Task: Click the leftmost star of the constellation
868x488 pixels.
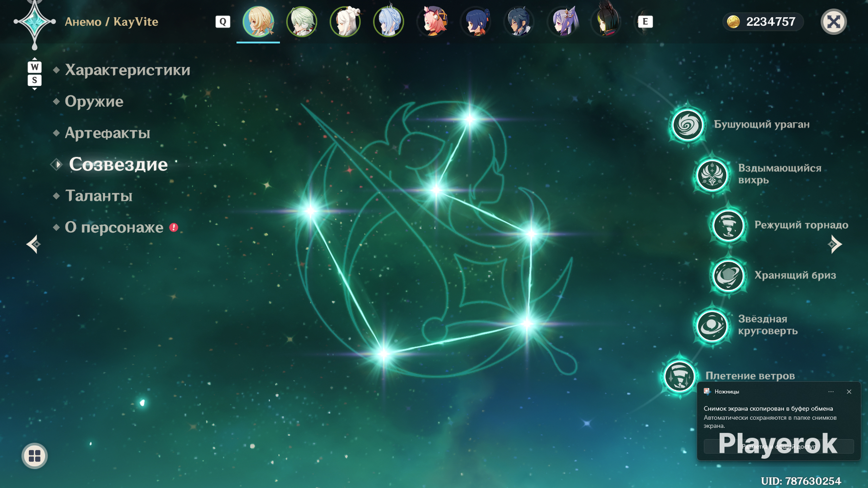Action: [310, 211]
